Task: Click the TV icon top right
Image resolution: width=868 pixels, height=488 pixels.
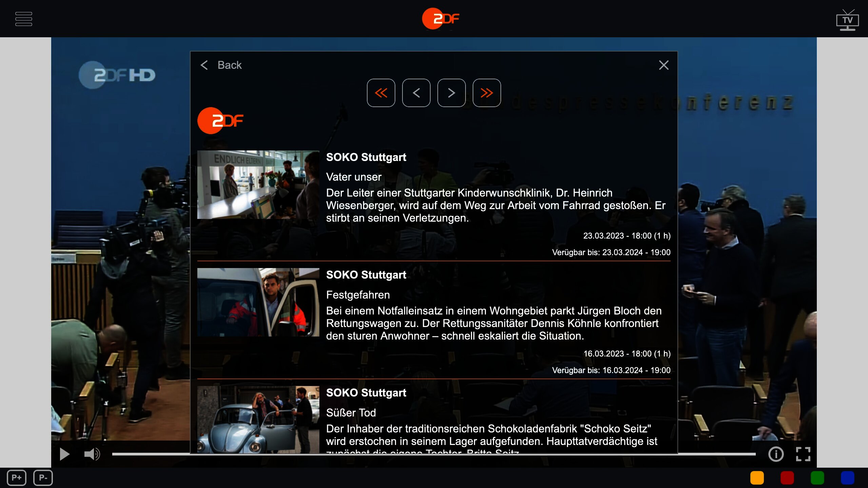Action: point(847,20)
